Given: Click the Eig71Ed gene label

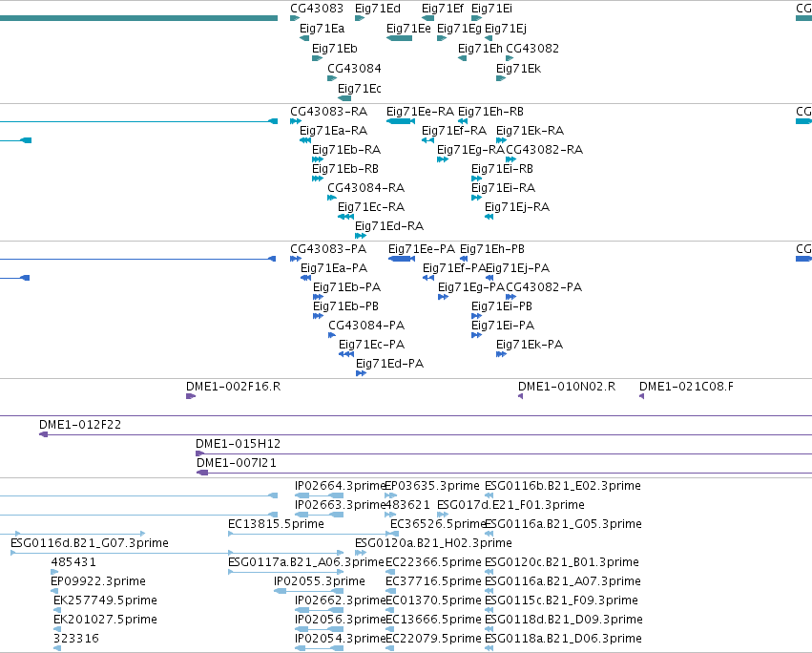Looking at the screenshot, I should [x=378, y=9].
